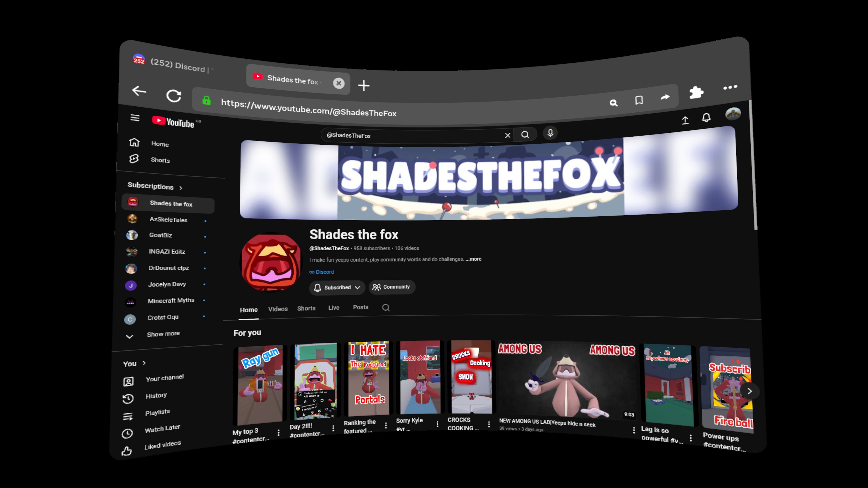Open the channel Posts tab
The image size is (868, 488).
[x=360, y=307]
